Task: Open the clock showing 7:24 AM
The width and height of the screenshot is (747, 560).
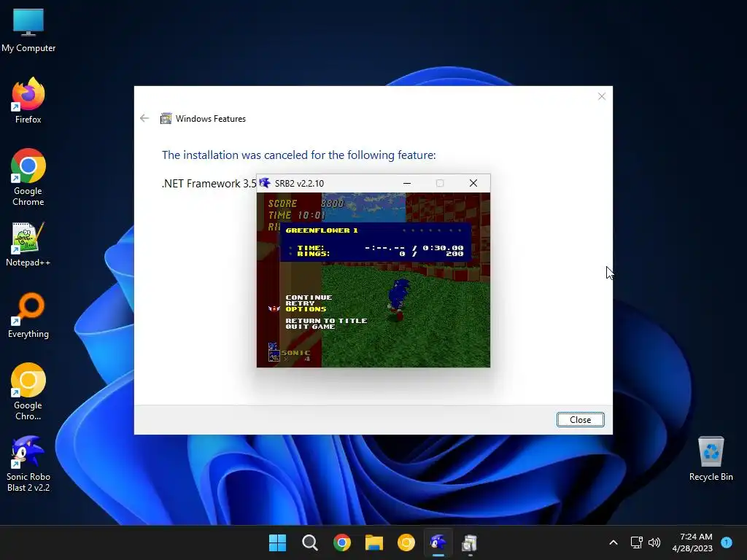Action: [692, 542]
